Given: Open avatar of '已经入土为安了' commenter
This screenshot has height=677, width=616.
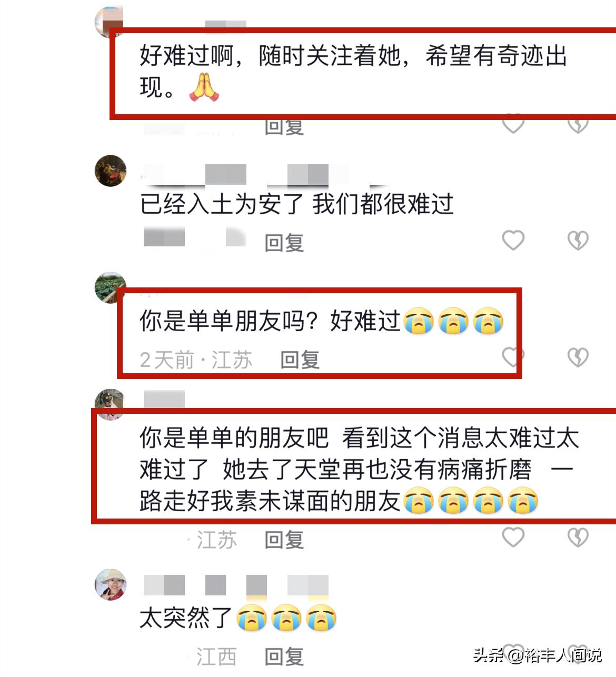Looking at the screenshot, I should pyautogui.click(x=111, y=171).
